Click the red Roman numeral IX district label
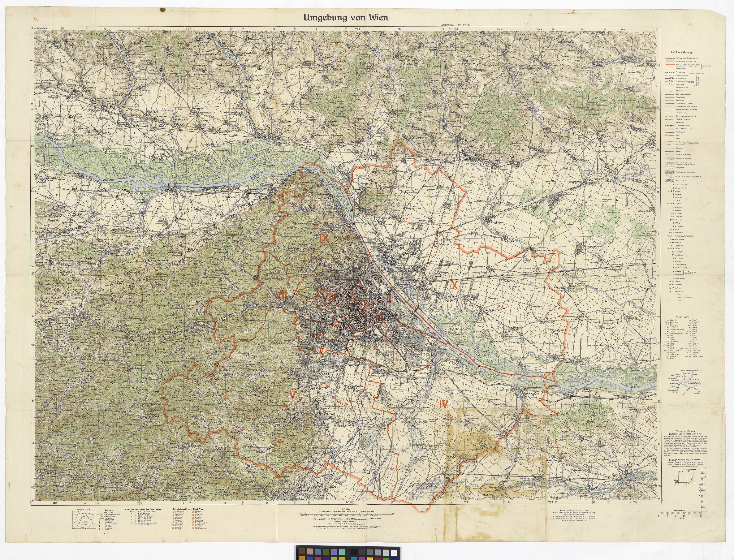734x560 pixels. click(x=324, y=238)
